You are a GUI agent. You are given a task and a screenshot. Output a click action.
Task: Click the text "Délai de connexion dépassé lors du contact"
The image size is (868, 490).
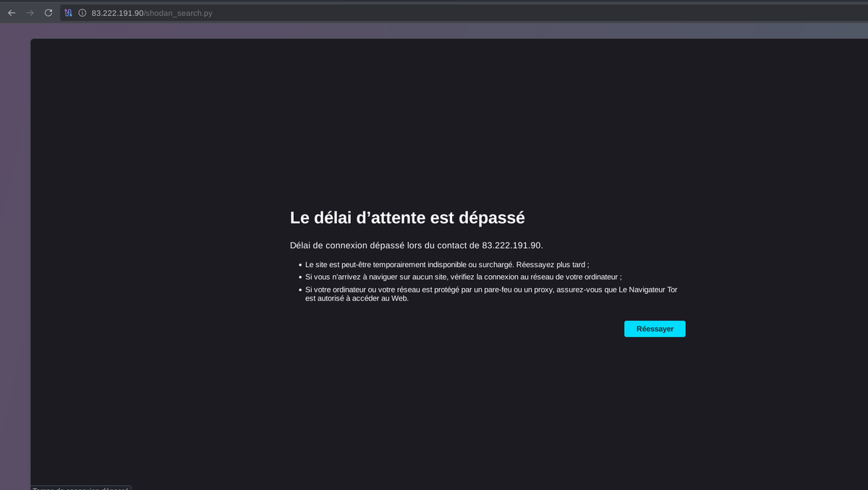384,245
